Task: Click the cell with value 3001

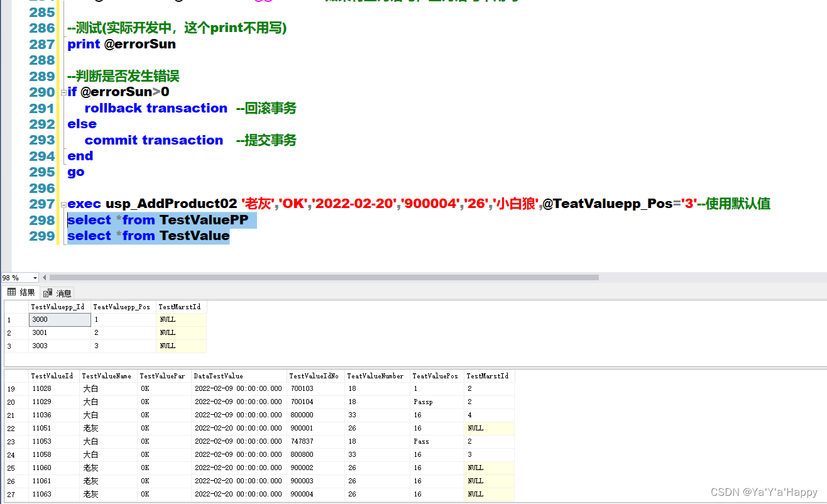Action: pyautogui.click(x=60, y=332)
